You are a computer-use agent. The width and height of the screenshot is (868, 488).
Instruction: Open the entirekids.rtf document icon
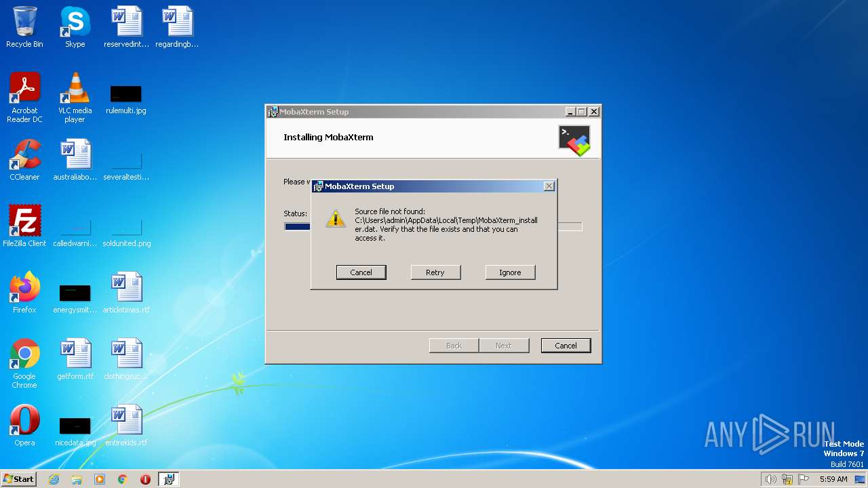pos(126,426)
